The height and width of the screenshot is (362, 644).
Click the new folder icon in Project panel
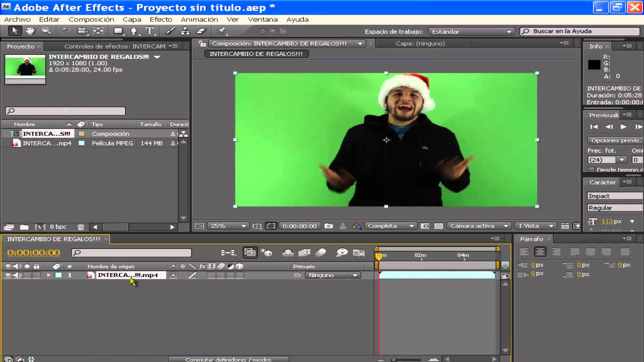[24, 227]
